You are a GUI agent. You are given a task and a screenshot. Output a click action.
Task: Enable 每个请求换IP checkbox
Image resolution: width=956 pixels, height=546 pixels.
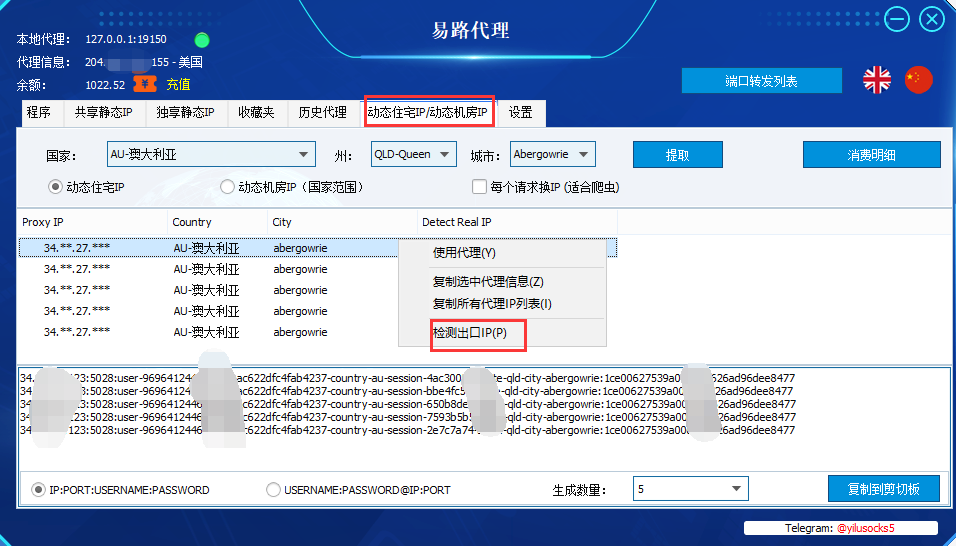(479, 186)
